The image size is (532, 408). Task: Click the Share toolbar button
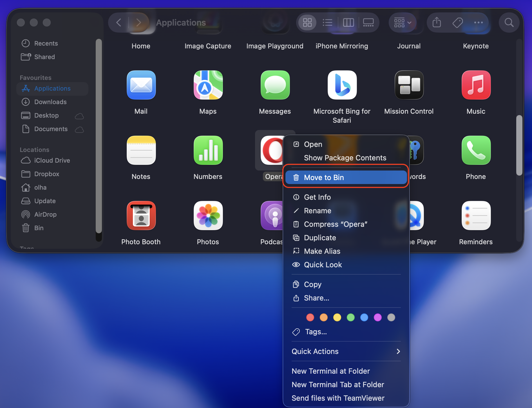click(x=437, y=23)
